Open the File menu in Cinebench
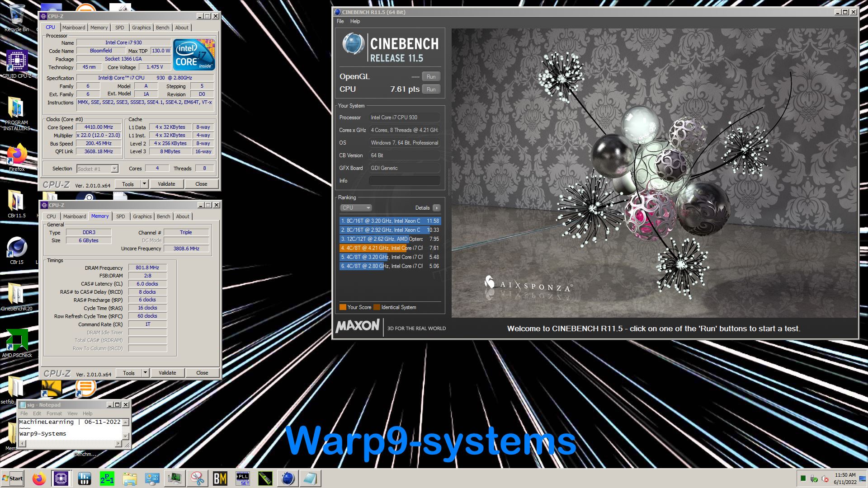The width and height of the screenshot is (868, 488). pyautogui.click(x=340, y=21)
